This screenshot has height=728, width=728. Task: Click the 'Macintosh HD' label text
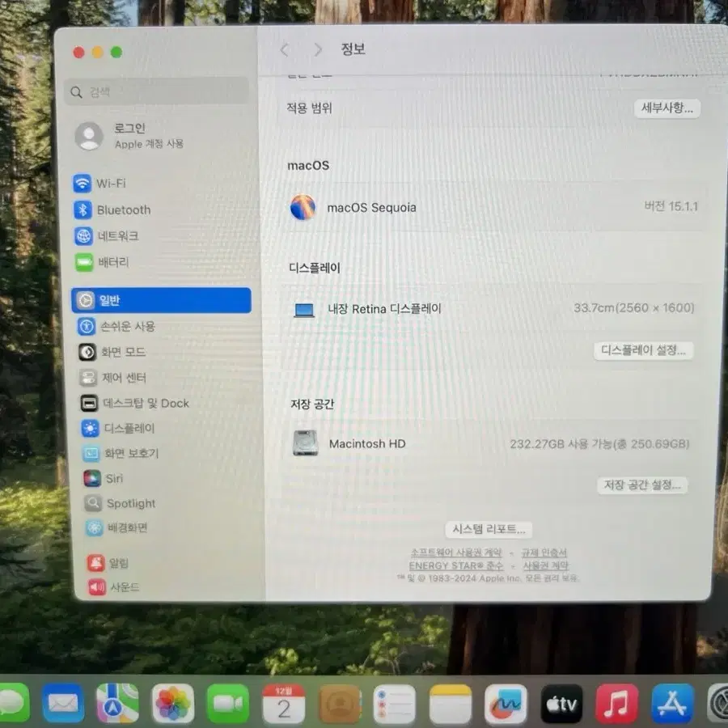coord(367,444)
